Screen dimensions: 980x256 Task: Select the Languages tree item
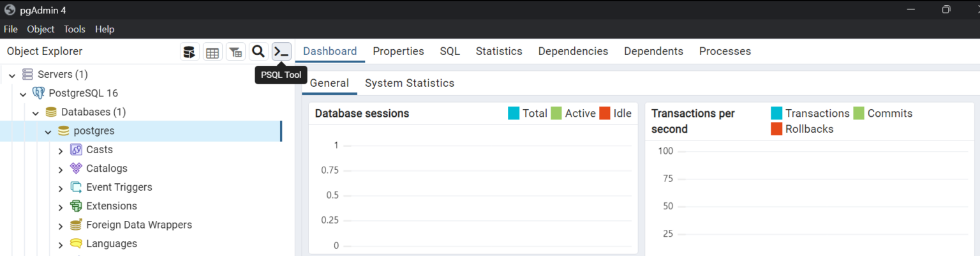111,243
